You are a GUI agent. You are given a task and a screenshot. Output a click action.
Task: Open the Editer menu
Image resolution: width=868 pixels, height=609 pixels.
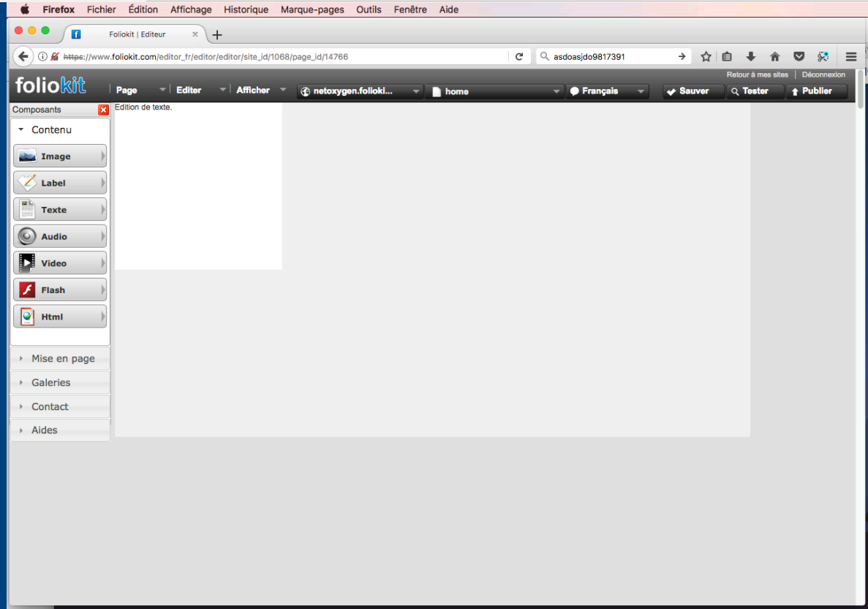click(x=189, y=91)
